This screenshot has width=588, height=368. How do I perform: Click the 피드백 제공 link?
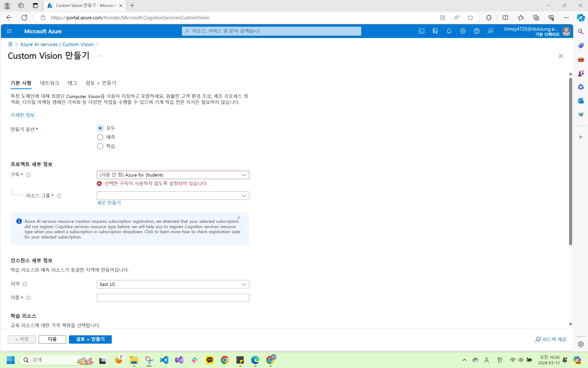(x=551, y=339)
